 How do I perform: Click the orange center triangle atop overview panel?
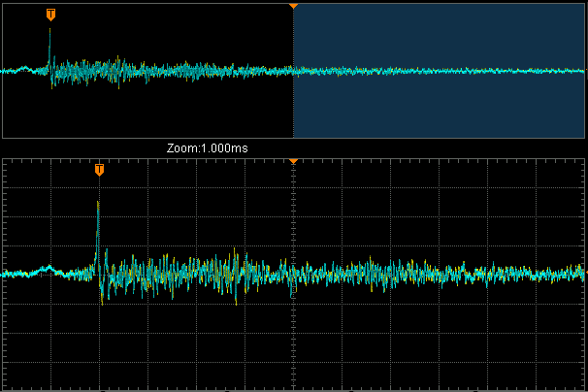(293, 7)
